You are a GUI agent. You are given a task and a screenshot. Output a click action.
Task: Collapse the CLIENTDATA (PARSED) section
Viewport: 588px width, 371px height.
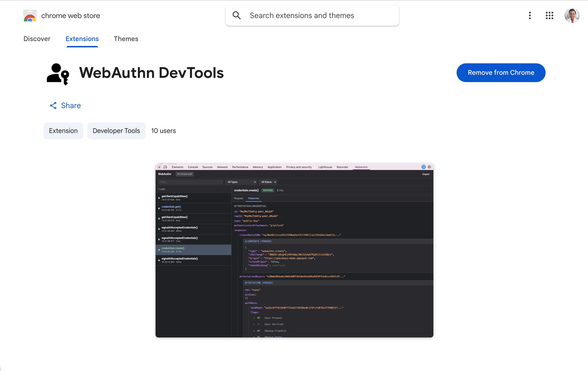point(258,241)
